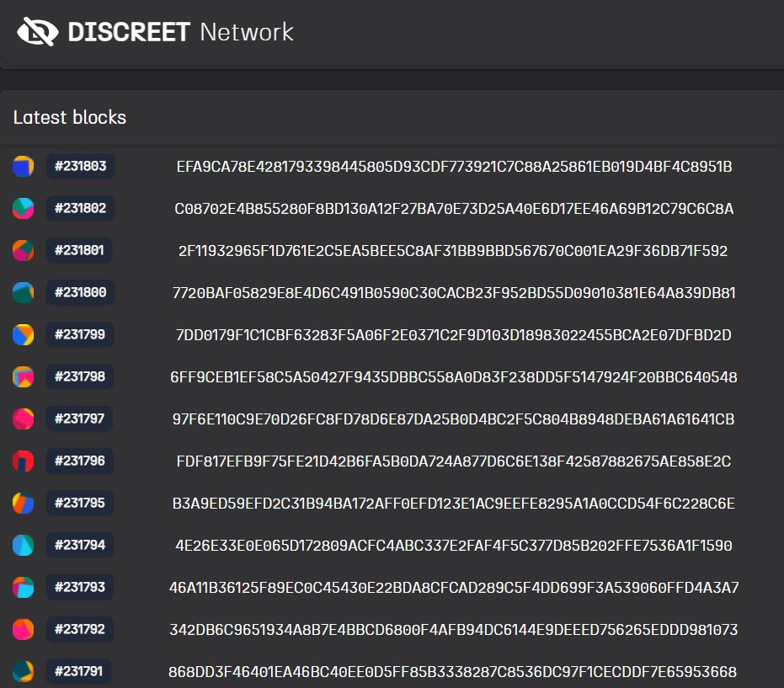Click the identicon for block #231794

coord(23,545)
